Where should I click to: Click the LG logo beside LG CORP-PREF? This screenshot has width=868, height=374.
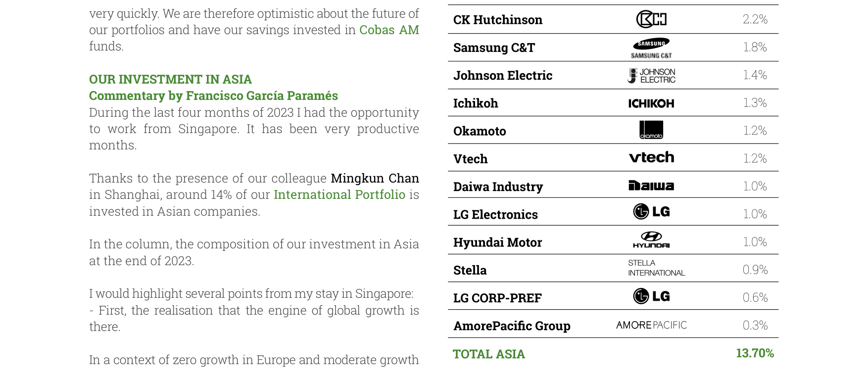(651, 296)
